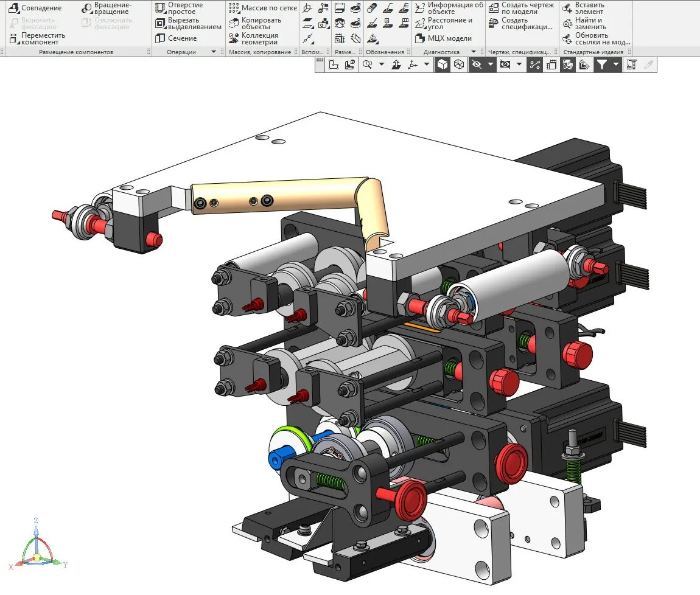This screenshot has width=700, height=595.
Task: Open the Сечение command
Action: [x=176, y=38]
